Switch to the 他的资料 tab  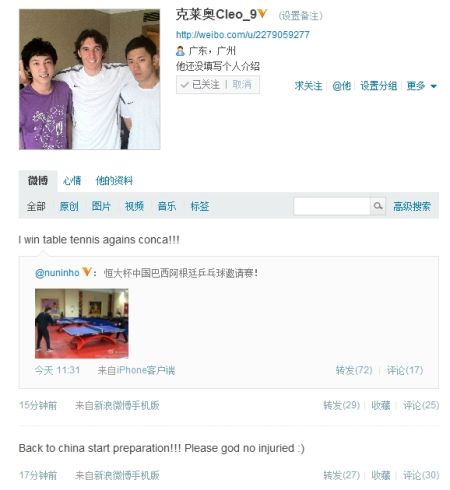114,181
